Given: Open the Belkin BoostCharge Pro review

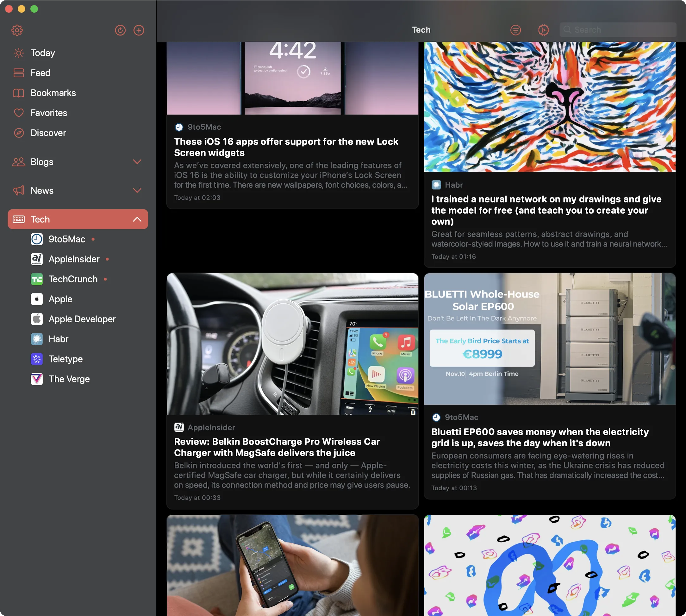Looking at the screenshot, I should 277,447.
